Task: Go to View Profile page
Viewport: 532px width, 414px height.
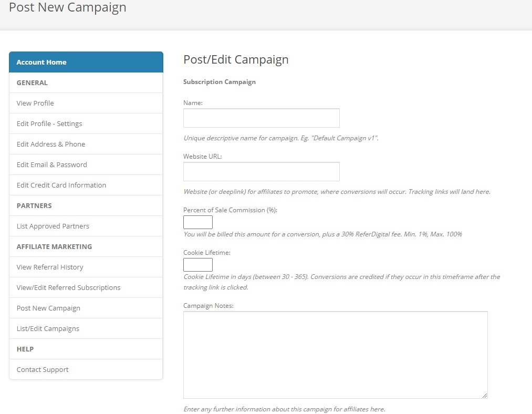Action: point(86,103)
